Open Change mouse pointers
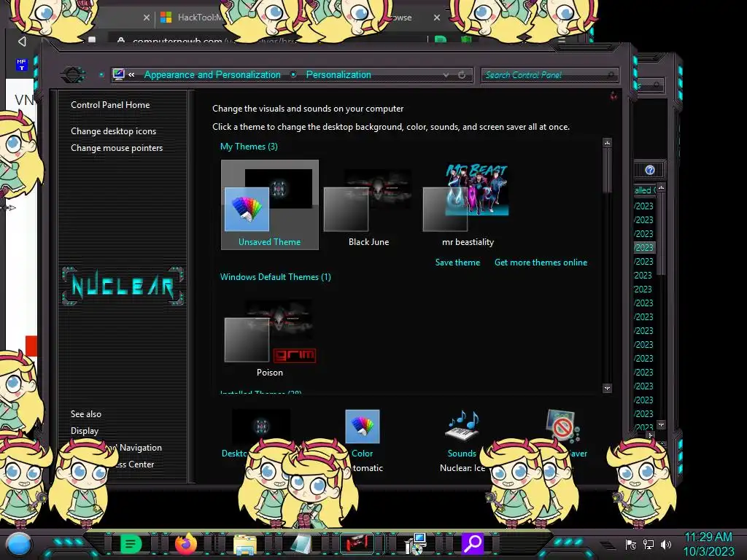The height and width of the screenshot is (560, 747). point(117,147)
